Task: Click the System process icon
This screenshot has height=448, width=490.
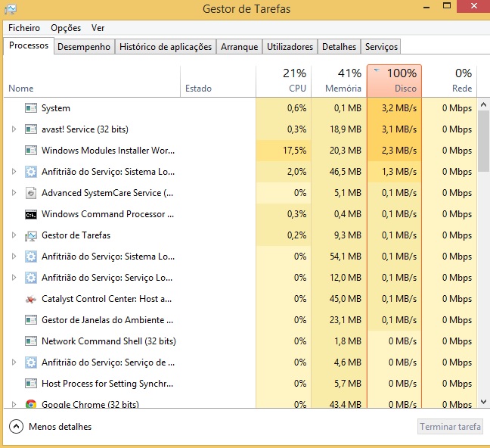Action: click(x=31, y=108)
